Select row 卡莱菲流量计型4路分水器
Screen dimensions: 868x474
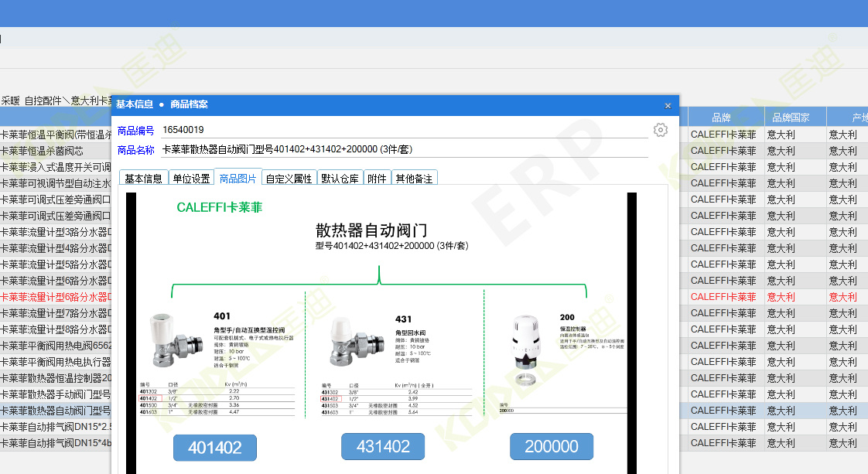click(56, 248)
